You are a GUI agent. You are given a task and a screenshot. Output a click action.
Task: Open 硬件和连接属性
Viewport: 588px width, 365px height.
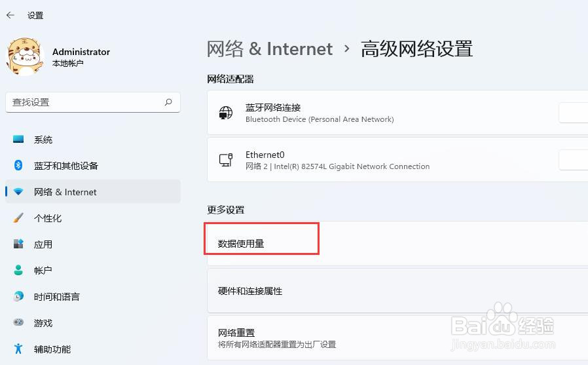(250, 291)
